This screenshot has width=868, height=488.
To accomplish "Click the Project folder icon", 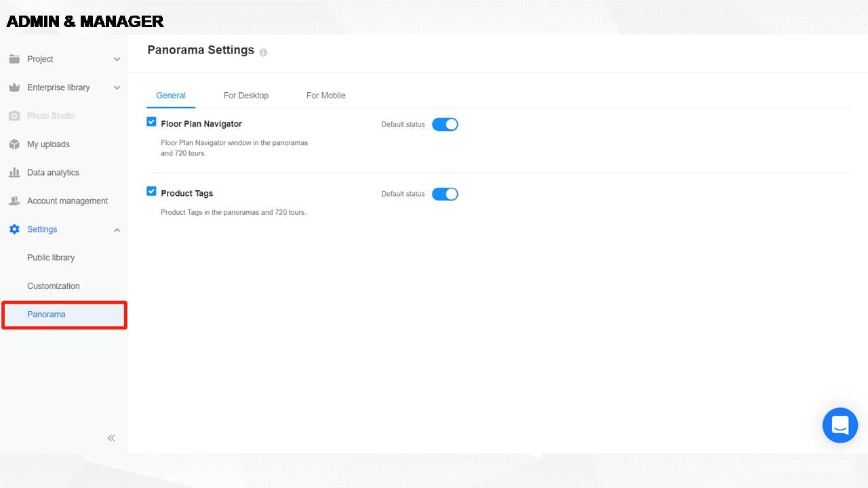I will tap(14, 59).
